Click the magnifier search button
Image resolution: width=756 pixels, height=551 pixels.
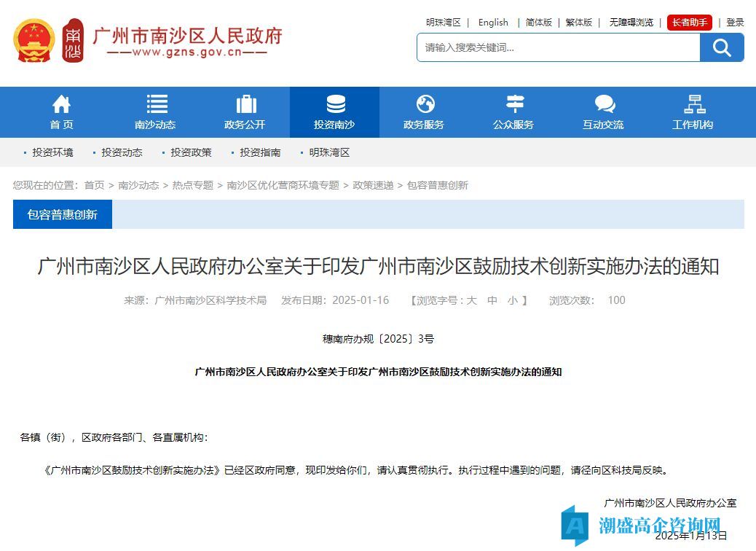click(x=721, y=48)
